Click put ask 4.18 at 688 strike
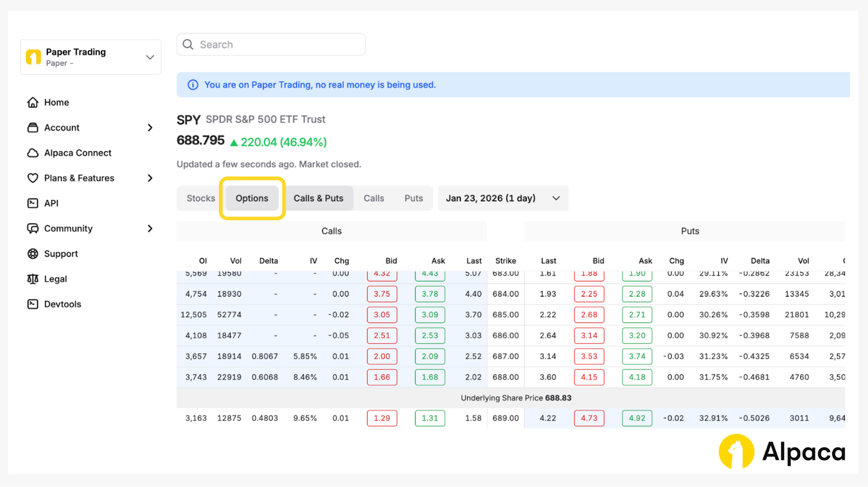 pyautogui.click(x=637, y=377)
